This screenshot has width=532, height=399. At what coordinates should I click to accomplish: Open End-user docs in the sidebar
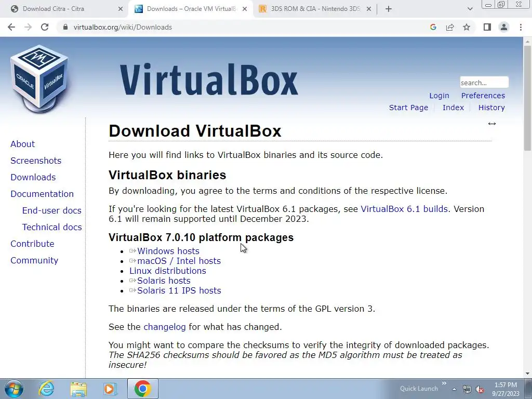[x=51, y=210]
